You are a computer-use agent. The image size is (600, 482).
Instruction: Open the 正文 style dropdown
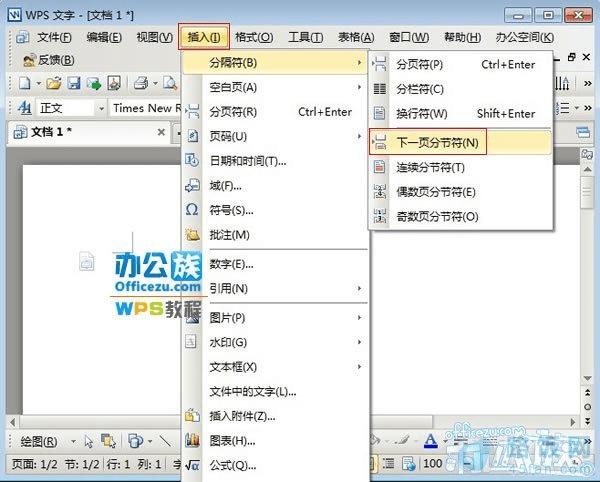point(101,109)
